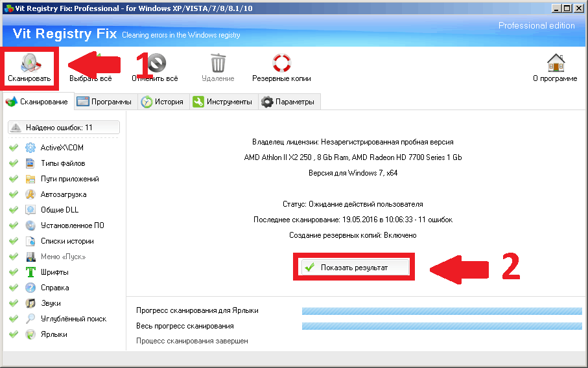Click the Звуки music note icon
Viewport: 588px width, 368px height.
(30, 303)
